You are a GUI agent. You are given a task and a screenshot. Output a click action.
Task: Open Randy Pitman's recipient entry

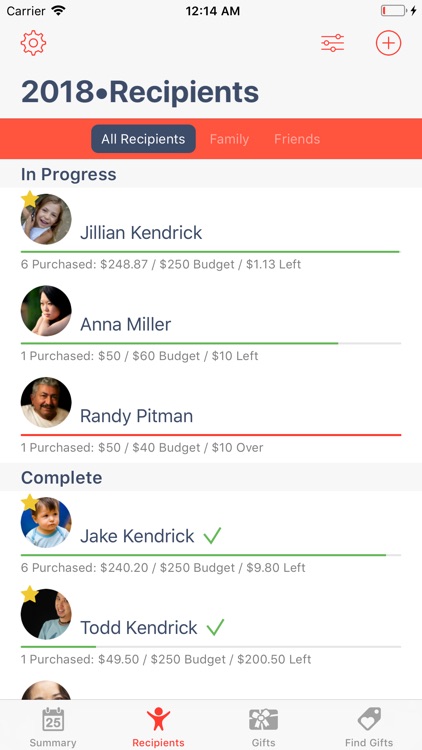[211, 416]
